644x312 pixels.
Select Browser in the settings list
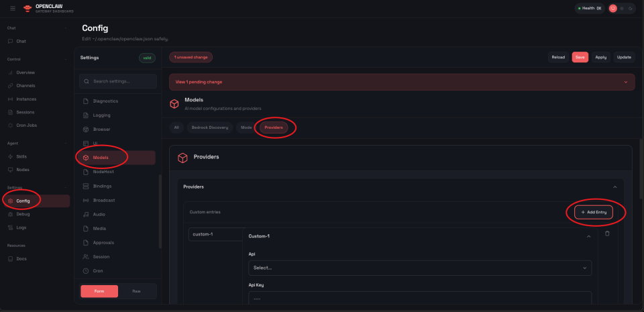tap(101, 129)
